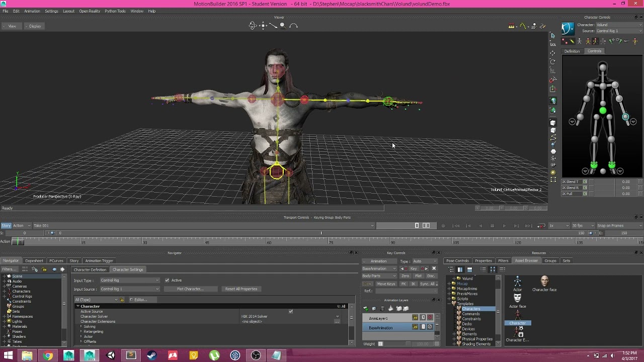Go forward with Navigator right arrow
This screenshot has height=362, width=644.
tap(62, 269)
